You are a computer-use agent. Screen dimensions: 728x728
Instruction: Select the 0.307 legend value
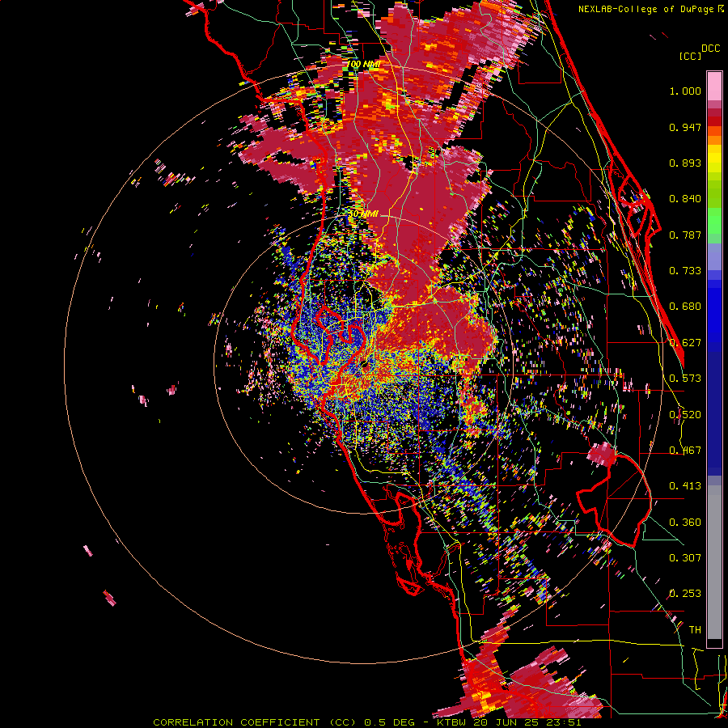point(685,558)
